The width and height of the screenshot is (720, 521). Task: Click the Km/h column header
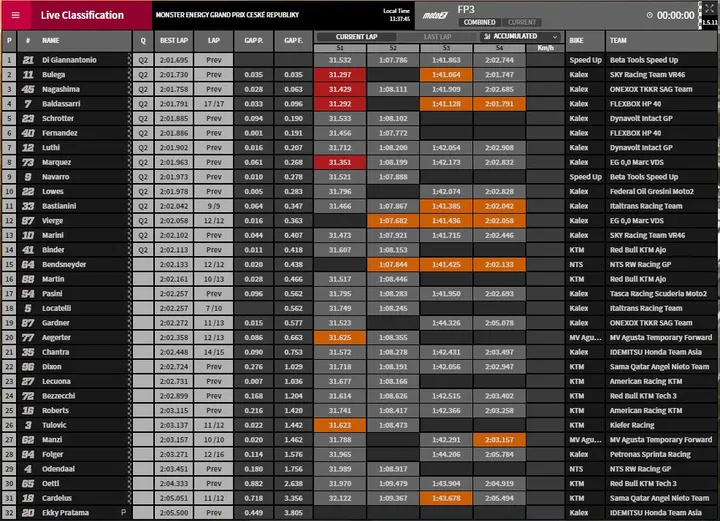[545, 48]
